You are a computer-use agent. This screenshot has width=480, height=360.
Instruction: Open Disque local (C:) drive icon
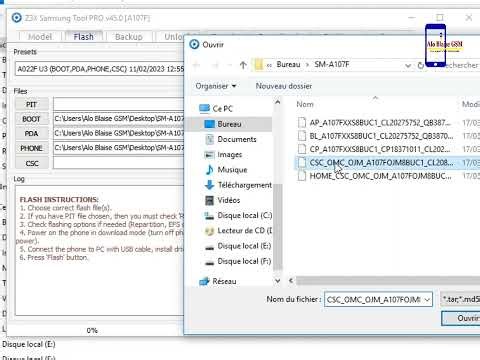[209, 216]
